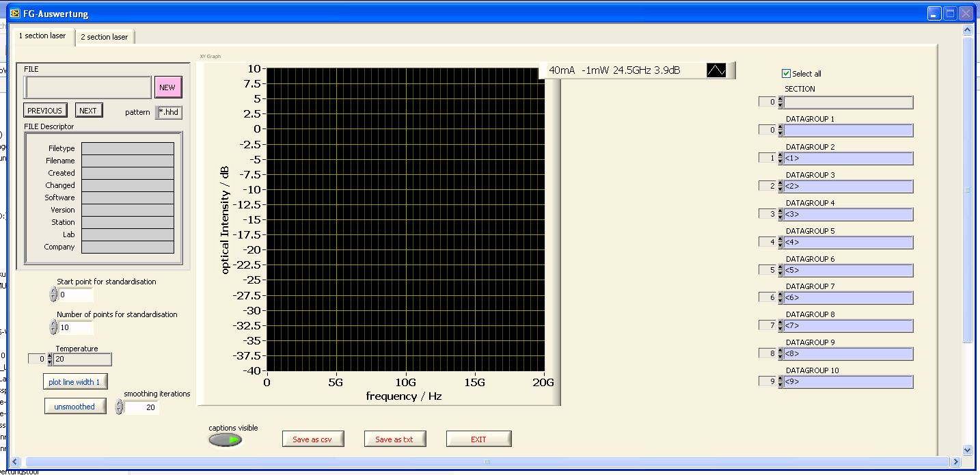Viewport: 980px width, 475px height.
Task: Click the DATAGROUP 5 field showing <4>
Action: (x=848, y=242)
